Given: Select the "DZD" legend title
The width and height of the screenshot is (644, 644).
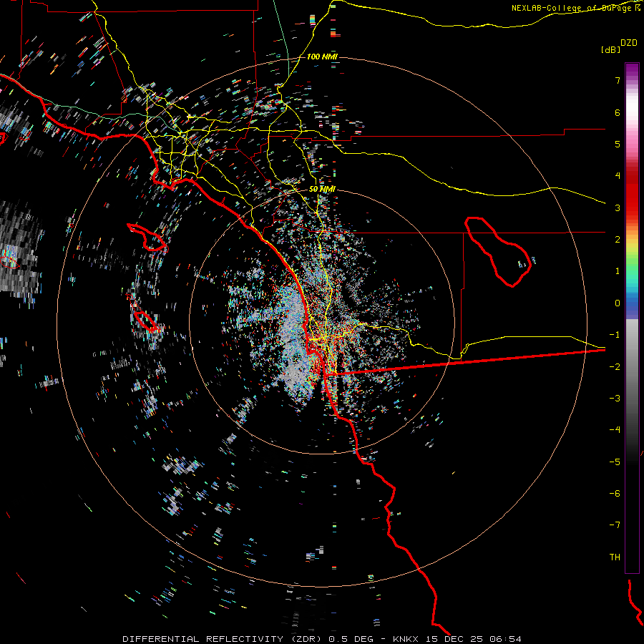Looking at the screenshot, I should pos(629,43).
